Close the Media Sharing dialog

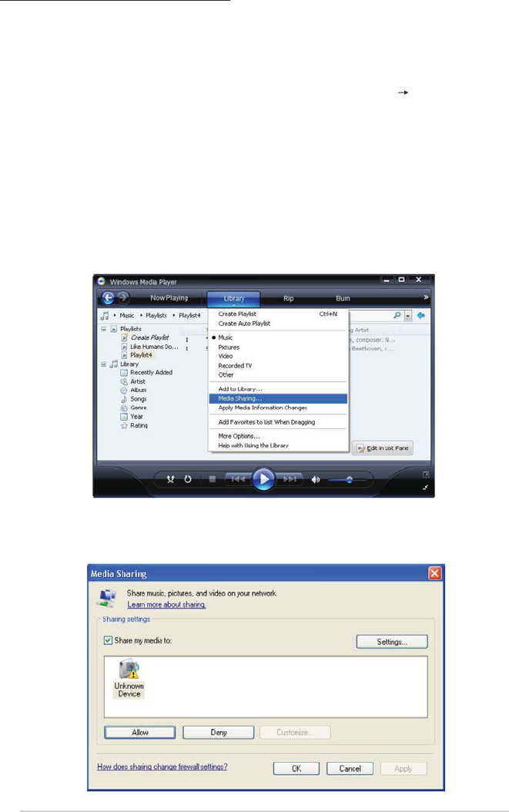click(434, 573)
